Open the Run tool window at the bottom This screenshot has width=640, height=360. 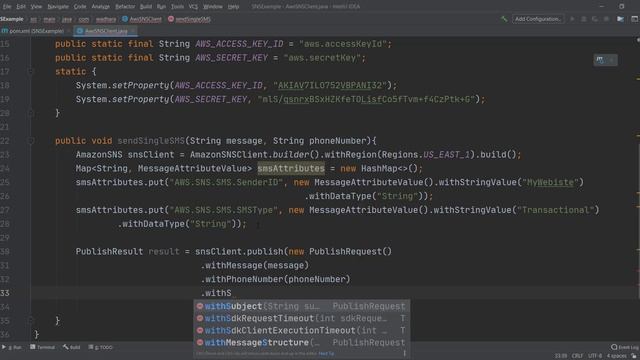(12, 347)
